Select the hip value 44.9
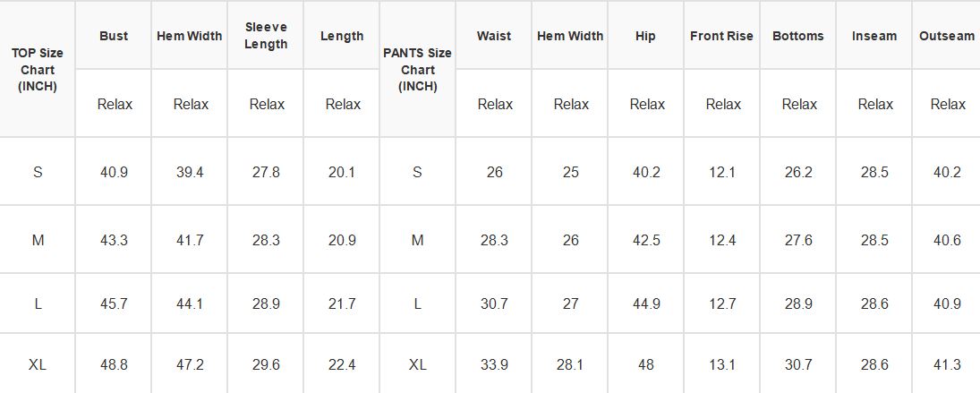Image resolution: width=980 pixels, height=393 pixels. coord(645,303)
